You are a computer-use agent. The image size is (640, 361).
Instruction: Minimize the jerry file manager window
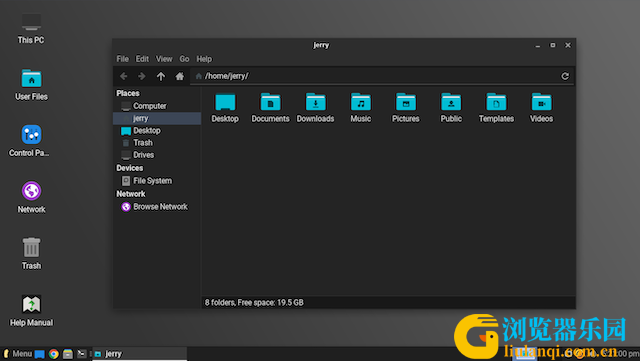click(x=538, y=45)
